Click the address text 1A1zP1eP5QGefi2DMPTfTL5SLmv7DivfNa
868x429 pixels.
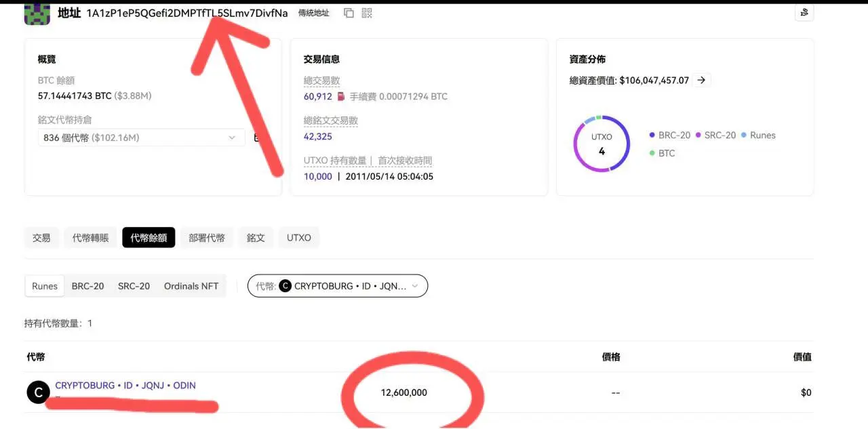click(x=187, y=13)
